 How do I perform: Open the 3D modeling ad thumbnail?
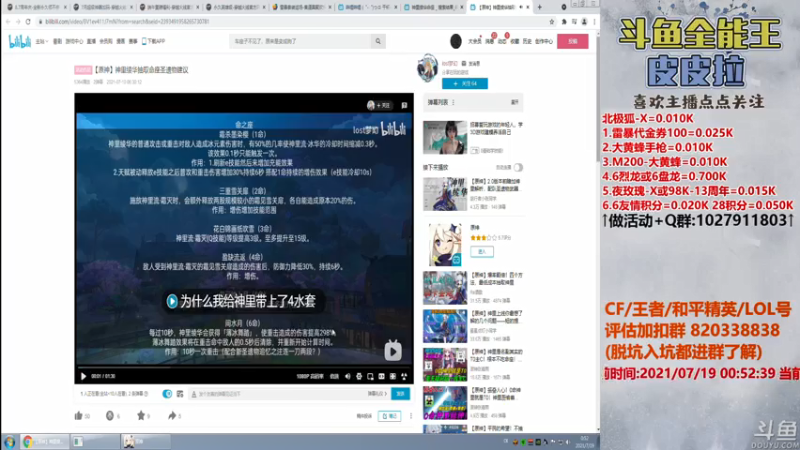tap(445, 137)
